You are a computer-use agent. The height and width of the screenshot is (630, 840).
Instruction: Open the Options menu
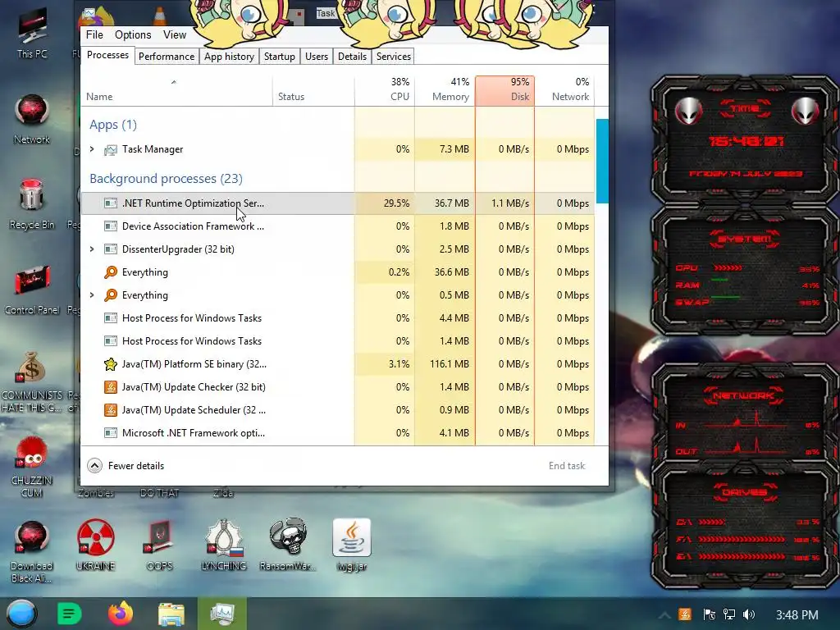click(x=133, y=34)
